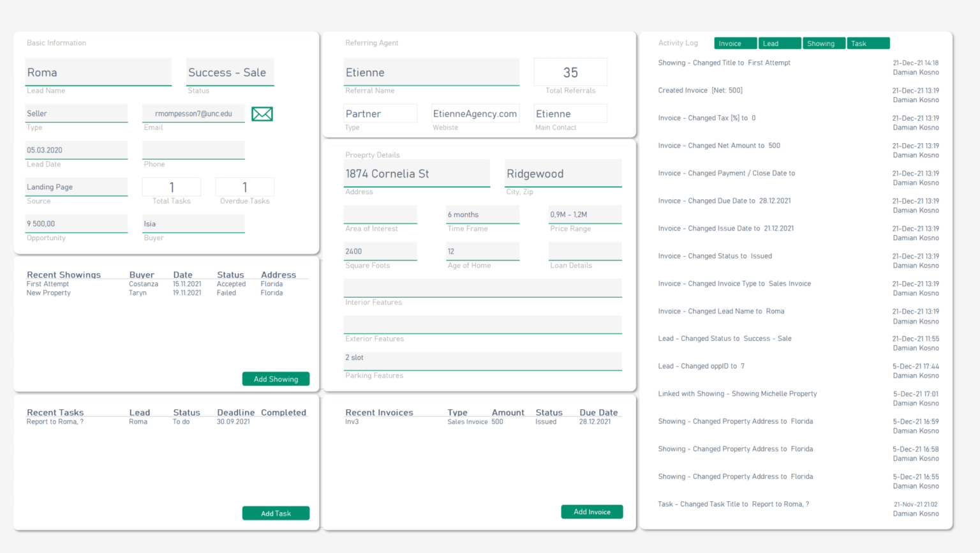Select the Inv3 invoice in Recent Invoices
980x553 pixels.
(x=352, y=421)
